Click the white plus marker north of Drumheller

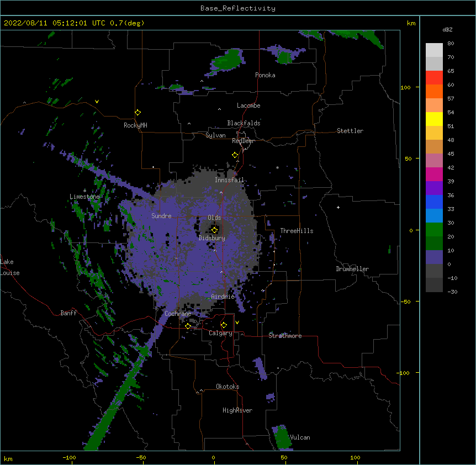(x=338, y=207)
